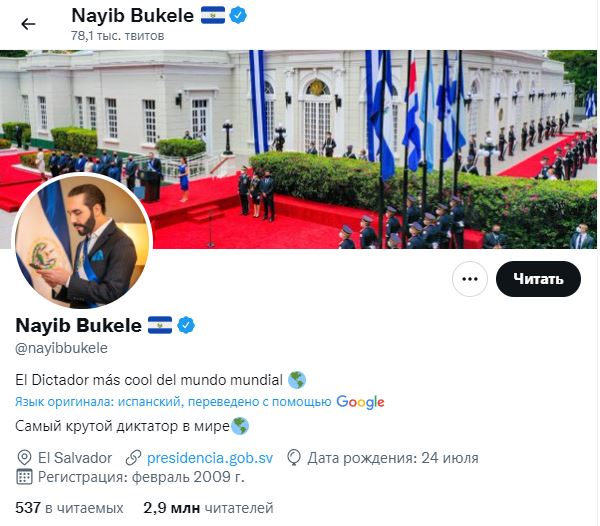Click the Google logo
Viewport: 600px width, 526px height.
point(360,402)
